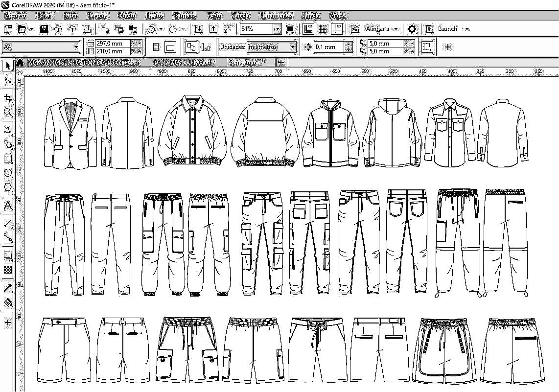Select the Crop tool
559x392 pixels.
[8, 98]
